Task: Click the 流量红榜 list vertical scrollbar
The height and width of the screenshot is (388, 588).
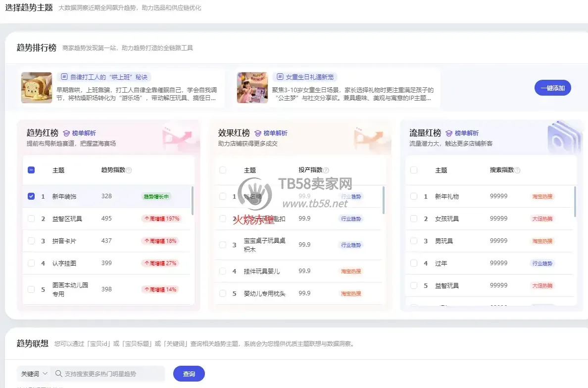Action: (x=575, y=202)
